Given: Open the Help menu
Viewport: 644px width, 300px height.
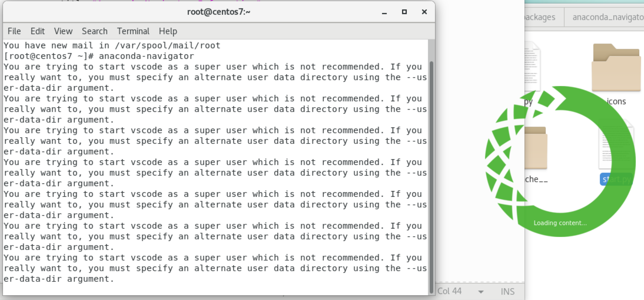Looking at the screenshot, I should pos(168,31).
